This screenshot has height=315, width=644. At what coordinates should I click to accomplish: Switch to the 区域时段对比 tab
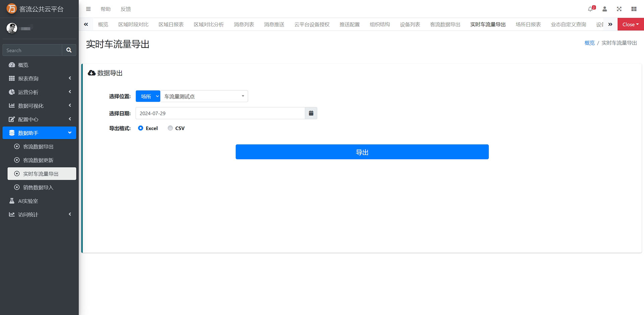[x=133, y=25]
